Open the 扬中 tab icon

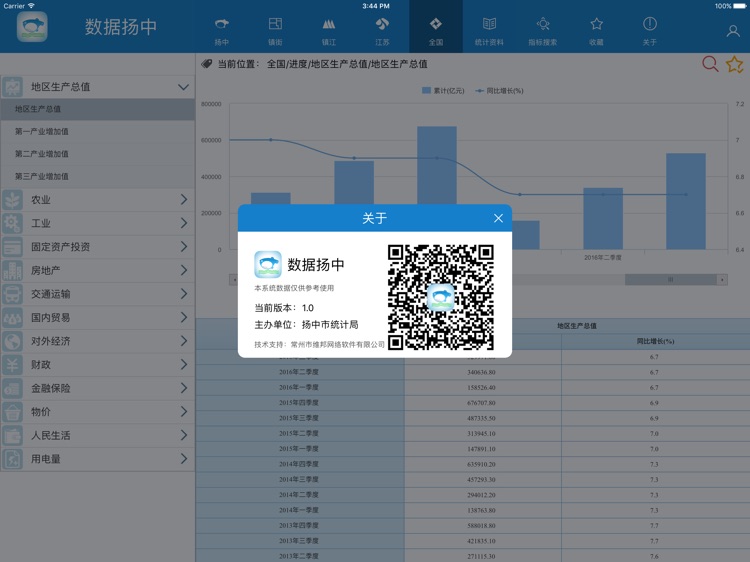[221, 24]
